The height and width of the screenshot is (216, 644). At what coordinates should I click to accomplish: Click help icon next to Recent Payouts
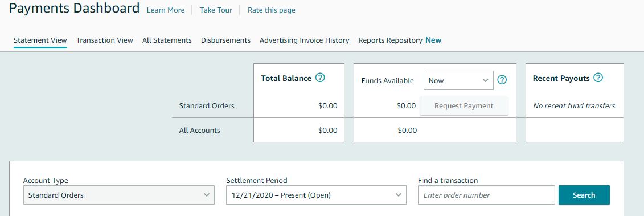tap(598, 78)
